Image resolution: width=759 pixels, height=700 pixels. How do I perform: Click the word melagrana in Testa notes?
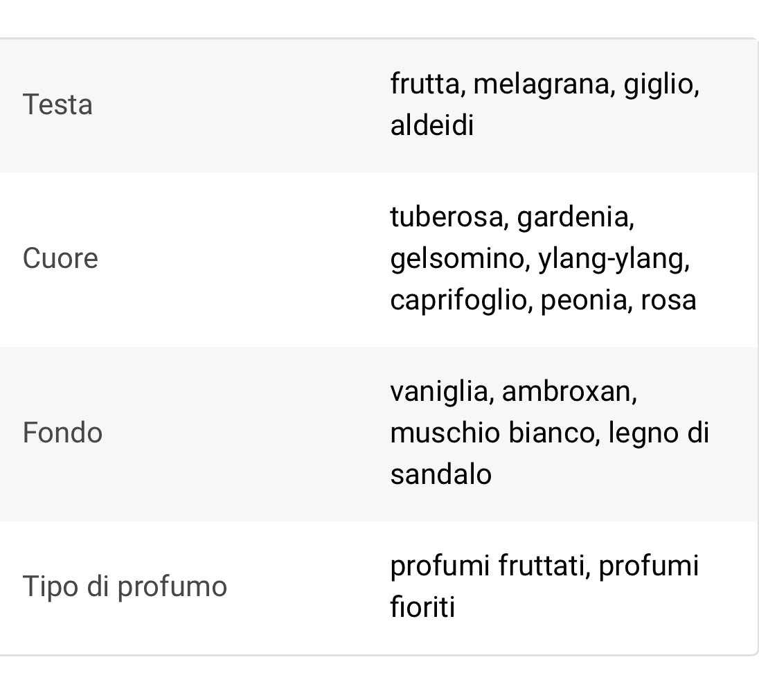(x=541, y=84)
